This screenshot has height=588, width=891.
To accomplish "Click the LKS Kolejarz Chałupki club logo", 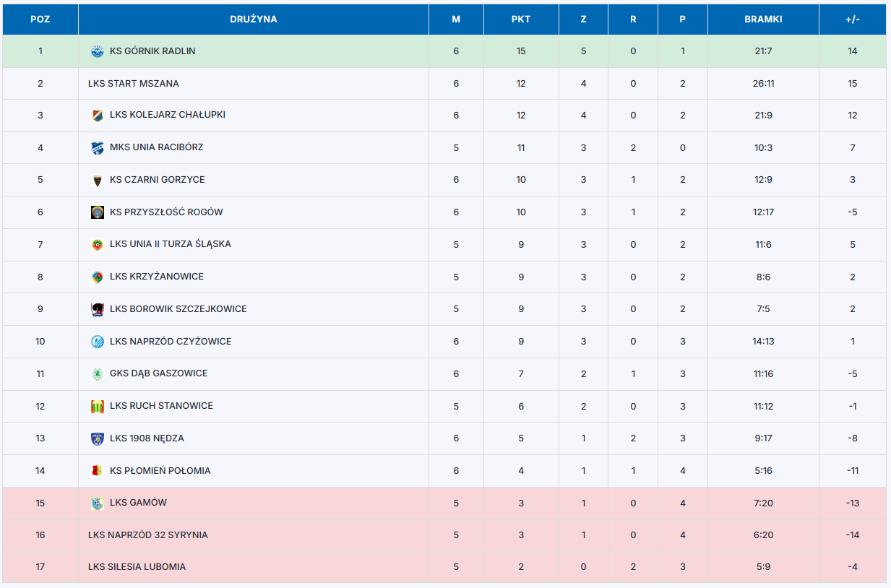I will [x=98, y=116].
